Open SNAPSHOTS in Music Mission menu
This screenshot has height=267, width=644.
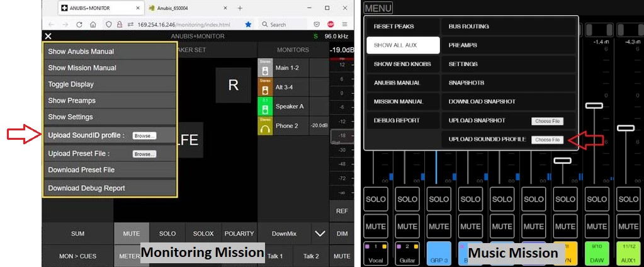click(x=509, y=82)
